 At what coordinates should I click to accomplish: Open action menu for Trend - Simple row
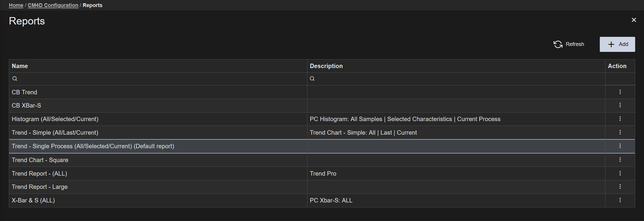(620, 132)
